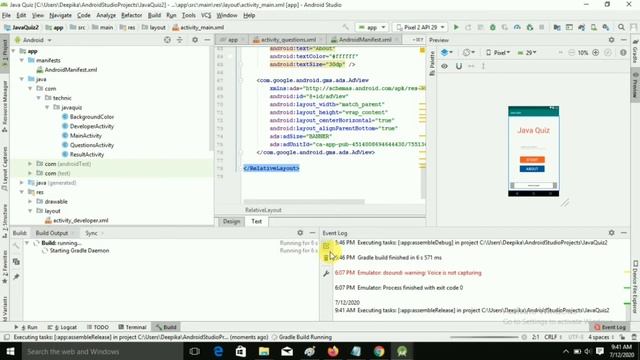
Task: Open the Android view selector dropdown
Action: click(33, 40)
